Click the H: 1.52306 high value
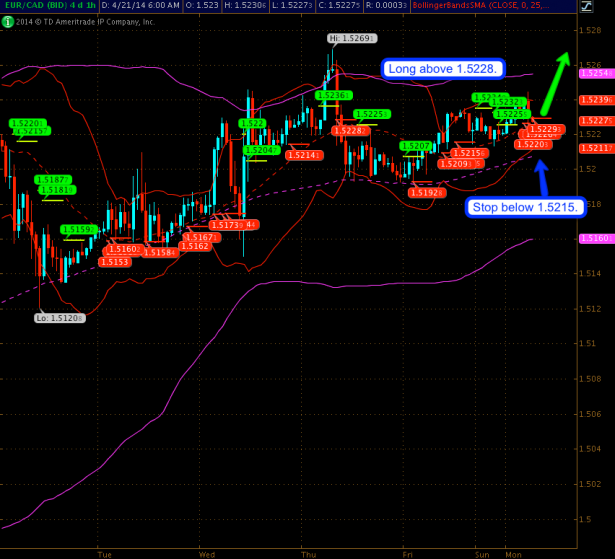This screenshot has height=559, width=615. click(247, 5)
